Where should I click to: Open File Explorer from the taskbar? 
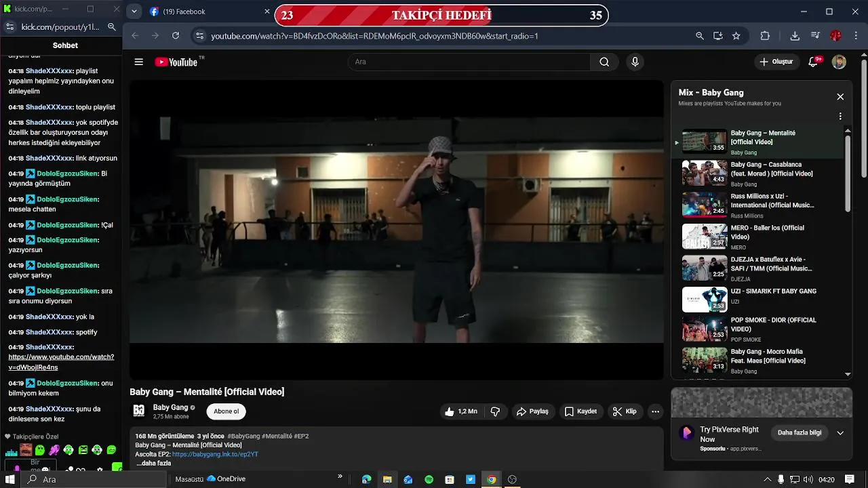coord(387,479)
